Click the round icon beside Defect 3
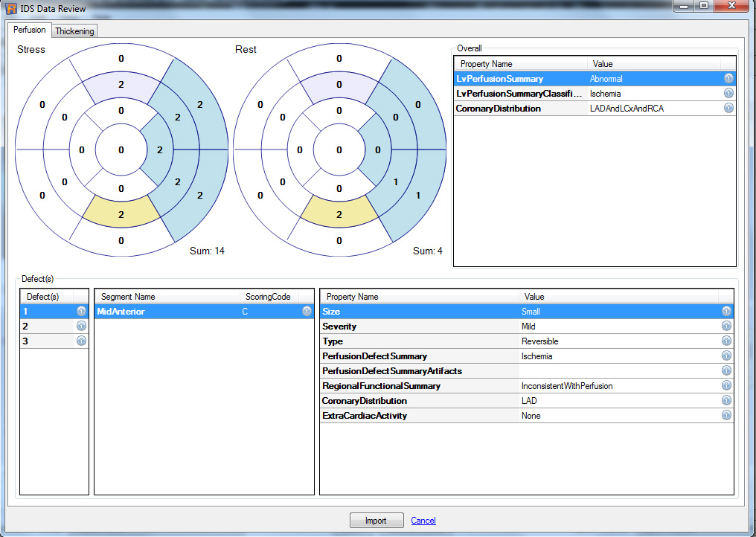The width and height of the screenshot is (756, 537). click(81, 341)
